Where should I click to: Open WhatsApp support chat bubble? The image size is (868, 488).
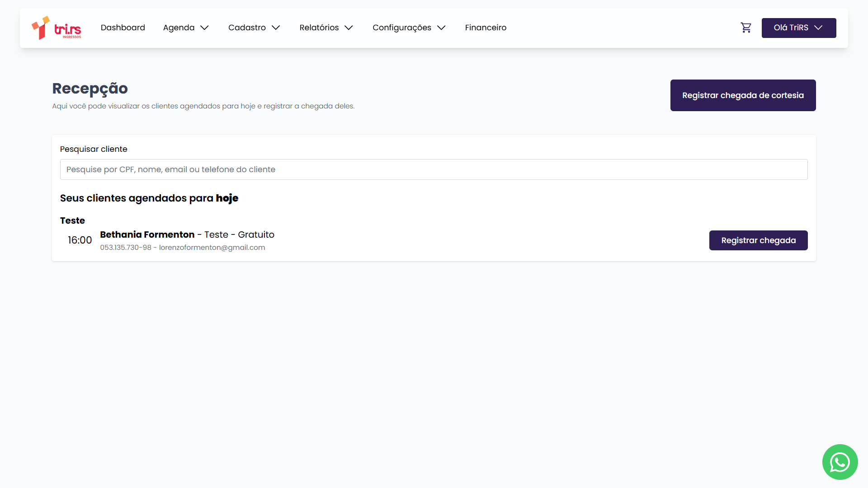click(x=840, y=462)
